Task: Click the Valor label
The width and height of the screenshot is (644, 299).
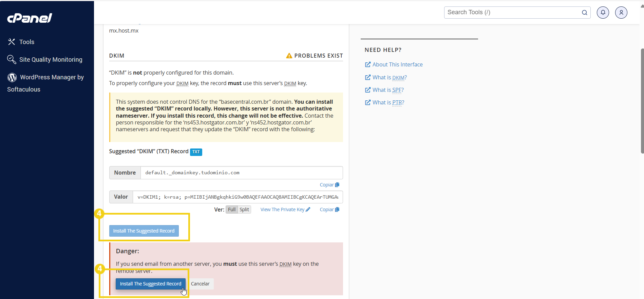Action: pyautogui.click(x=121, y=197)
